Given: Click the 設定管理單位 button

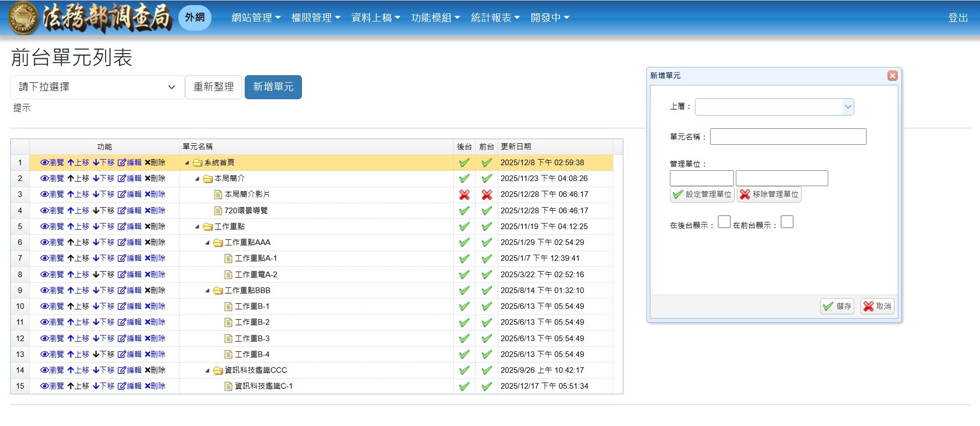Looking at the screenshot, I should 702,194.
